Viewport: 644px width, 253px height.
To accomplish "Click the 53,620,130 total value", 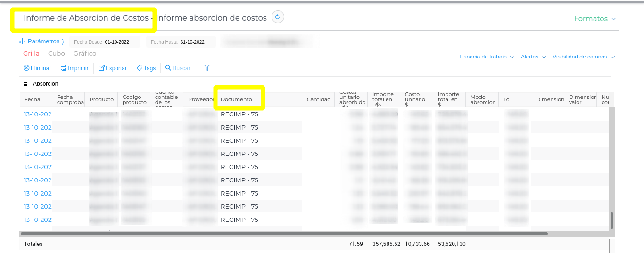I will pos(452,244).
